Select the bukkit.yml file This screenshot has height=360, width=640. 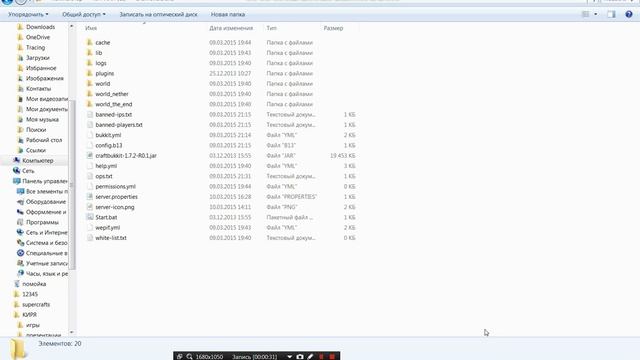(108, 135)
